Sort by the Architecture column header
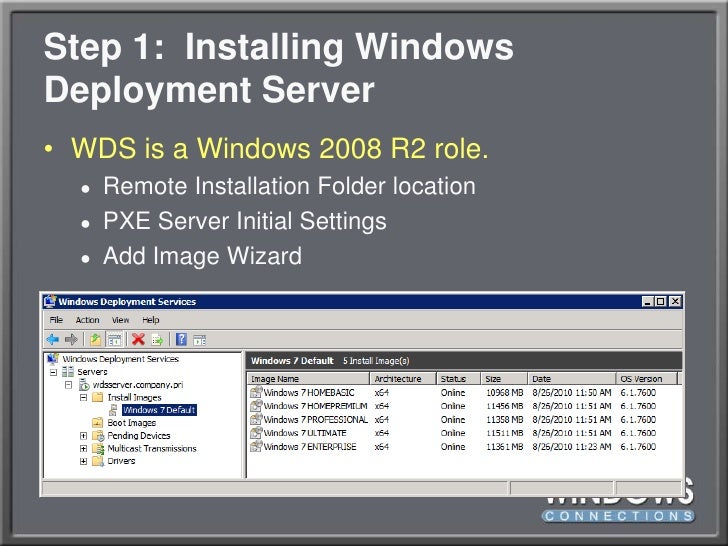This screenshot has height=546, width=728. pos(403,379)
